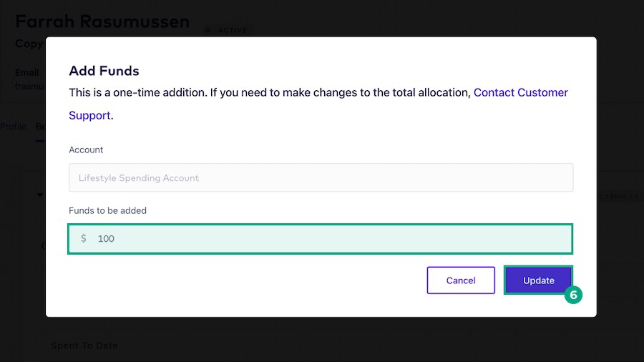The width and height of the screenshot is (644, 362).
Task: Expand the dimmed caret arrow behind dialog
Action: pos(40,195)
